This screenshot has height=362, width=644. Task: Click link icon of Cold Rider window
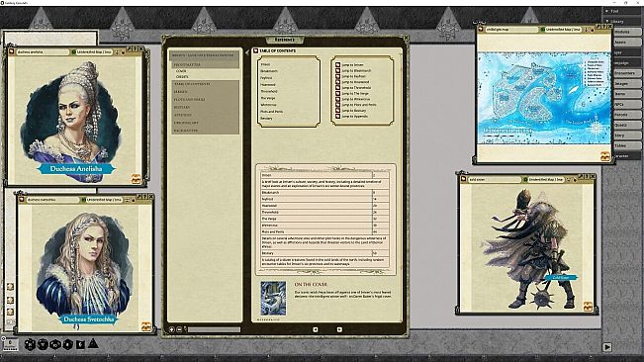tap(464, 179)
